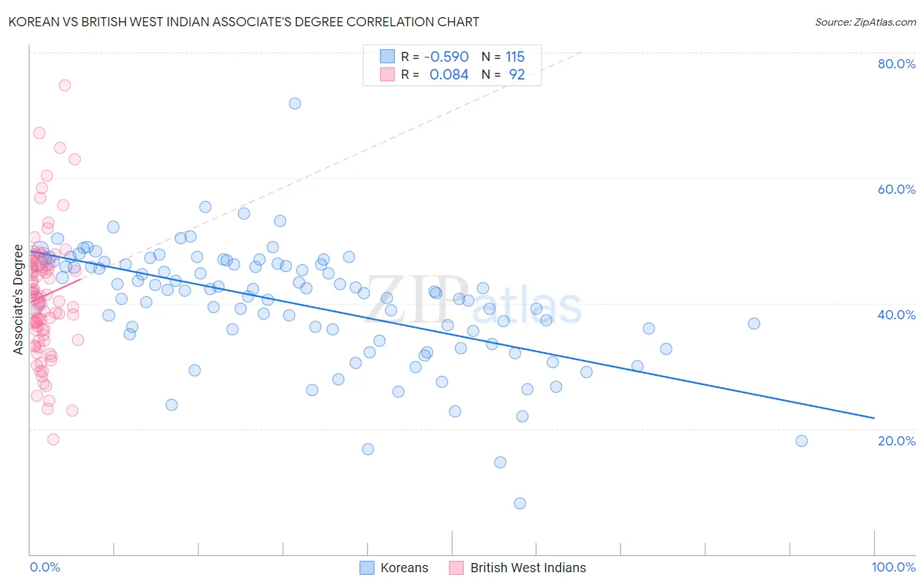Click the blue R = -0.590 swatch

(387, 56)
